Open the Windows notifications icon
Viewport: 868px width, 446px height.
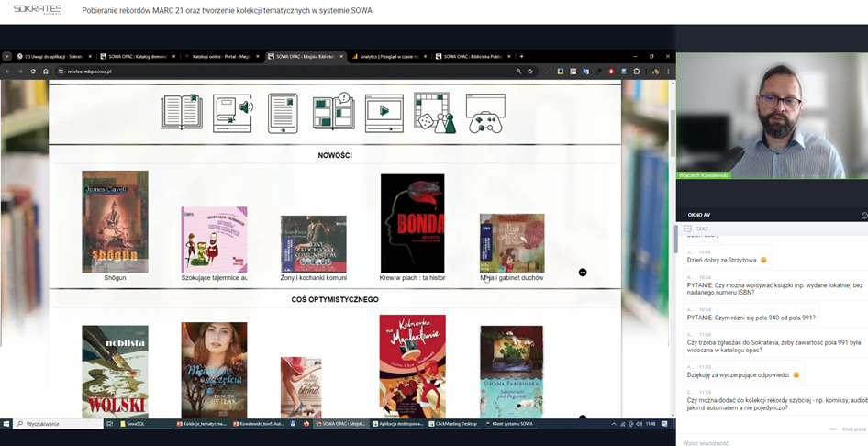pyautogui.click(x=664, y=424)
